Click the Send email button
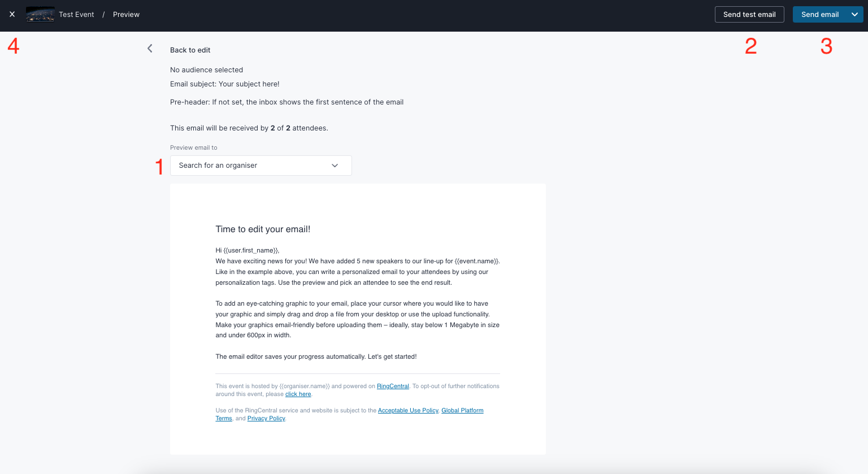Image resolution: width=868 pixels, height=474 pixels. point(820,14)
